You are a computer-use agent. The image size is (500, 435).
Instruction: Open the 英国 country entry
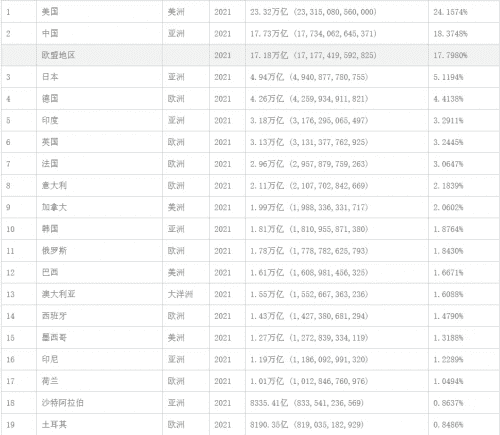pos(50,142)
